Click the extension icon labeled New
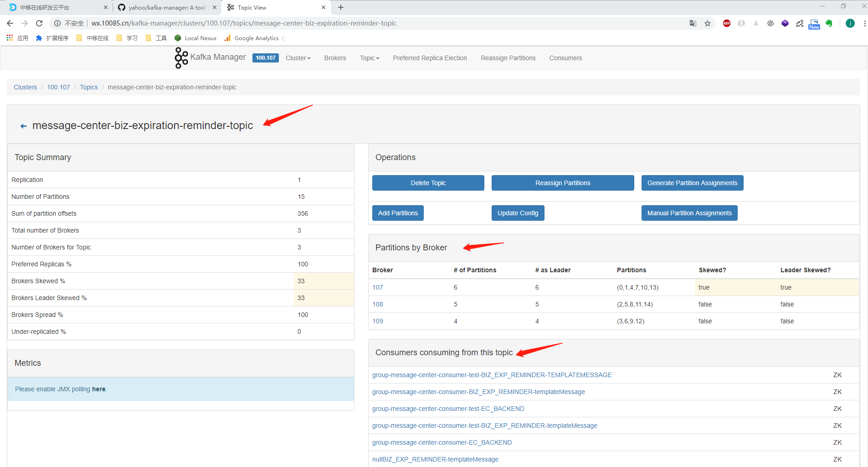The height and width of the screenshot is (467, 868). [x=814, y=24]
